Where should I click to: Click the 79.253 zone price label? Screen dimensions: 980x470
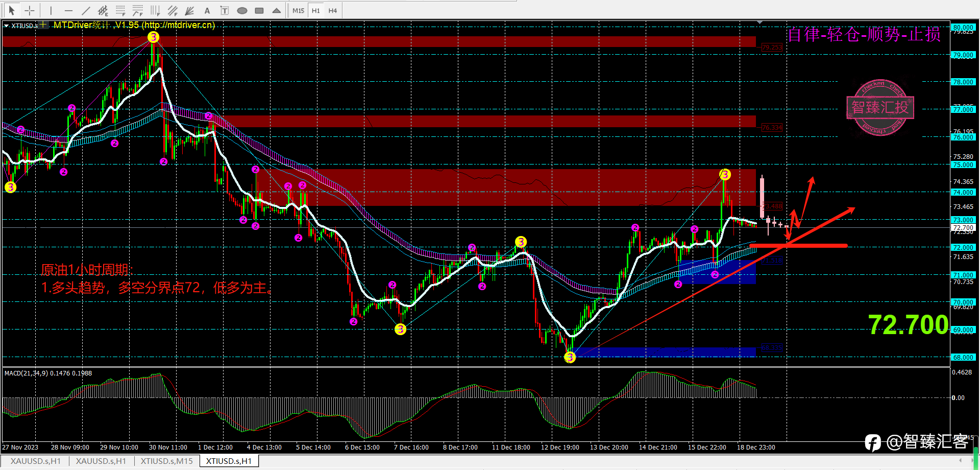(x=772, y=47)
